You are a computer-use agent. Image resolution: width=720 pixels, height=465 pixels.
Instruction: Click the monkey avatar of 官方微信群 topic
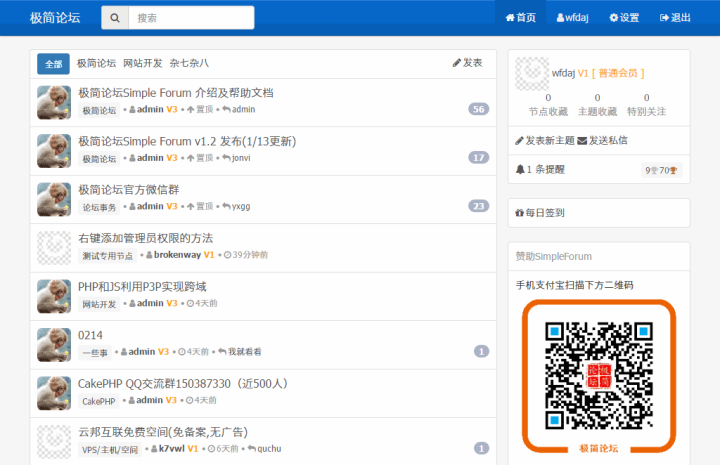(x=54, y=200)
